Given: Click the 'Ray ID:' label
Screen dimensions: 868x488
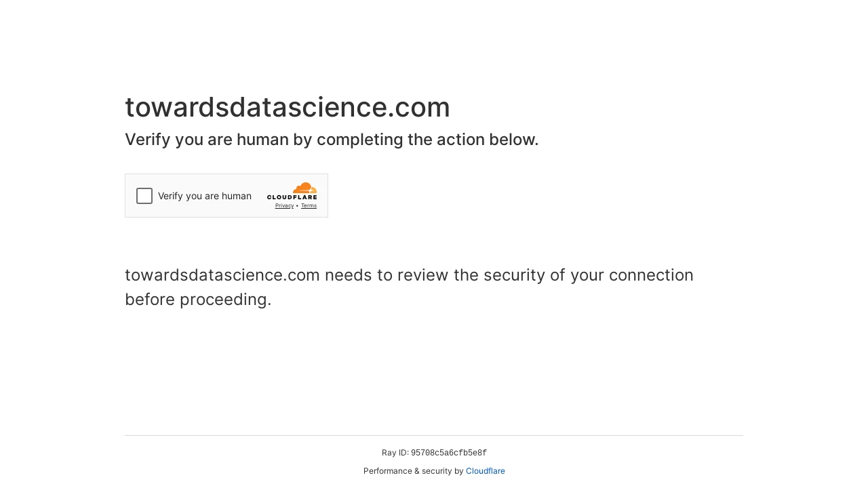Looking at the screenshot, I should click(x=395, y=453).
